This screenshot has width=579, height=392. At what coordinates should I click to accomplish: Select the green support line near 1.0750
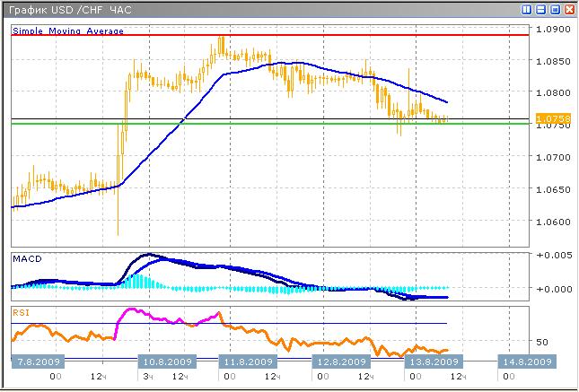[269, 124]
